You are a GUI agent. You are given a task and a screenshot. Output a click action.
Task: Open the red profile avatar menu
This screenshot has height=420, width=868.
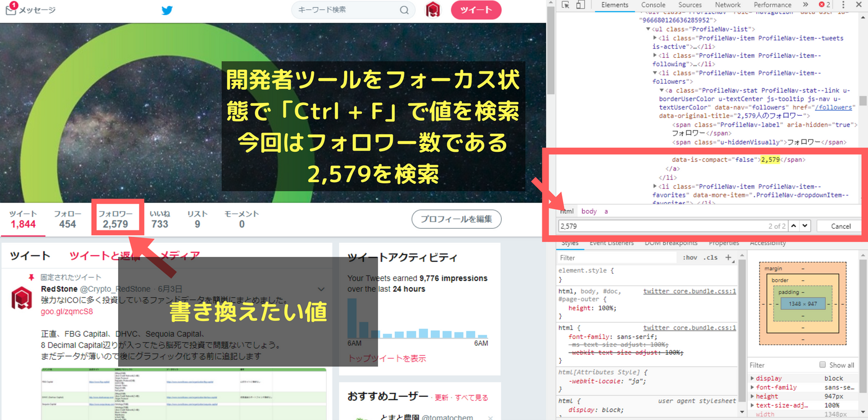coord(433,10)
